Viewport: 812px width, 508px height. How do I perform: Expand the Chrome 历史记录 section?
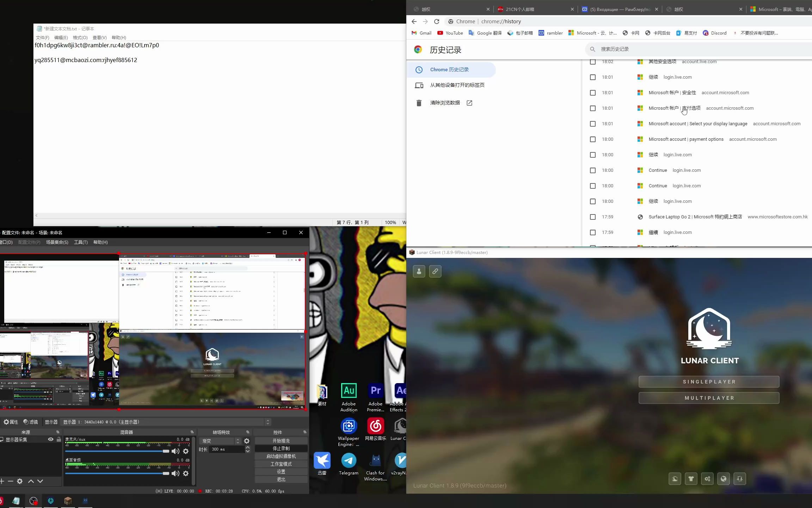coord(450,69)
